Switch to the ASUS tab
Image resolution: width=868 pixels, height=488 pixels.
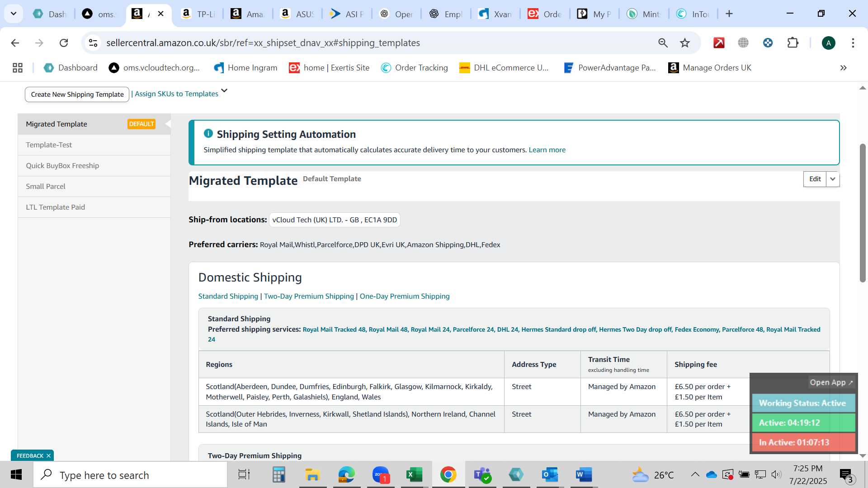point(297,14)
